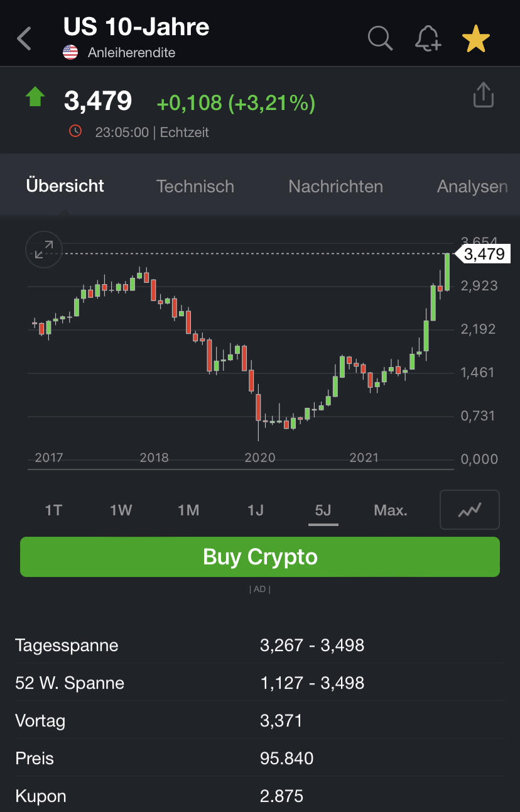Open the search magnifier icon
Viewport: 520px width, 812px height.
point(380,38)
